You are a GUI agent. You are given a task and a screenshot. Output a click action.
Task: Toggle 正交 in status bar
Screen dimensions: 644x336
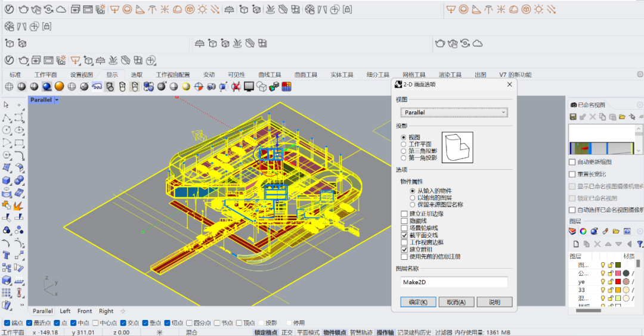[x=287, y=332]
